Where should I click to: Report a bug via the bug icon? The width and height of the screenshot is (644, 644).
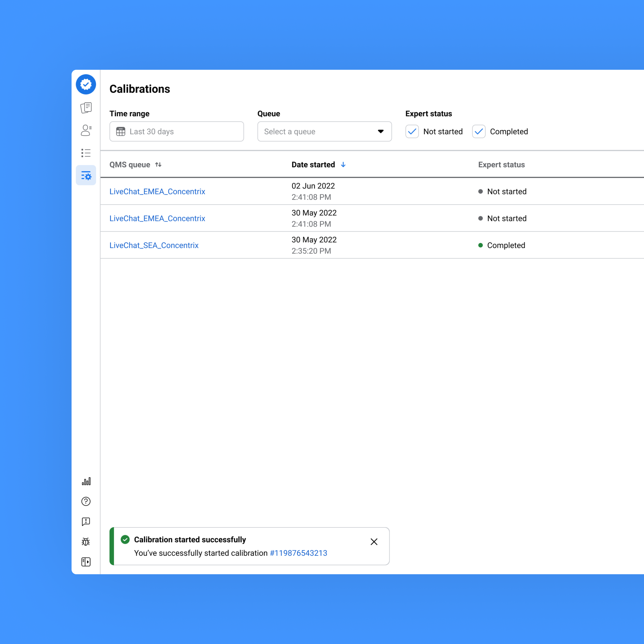pyautogui.click(x=86, y=542)
